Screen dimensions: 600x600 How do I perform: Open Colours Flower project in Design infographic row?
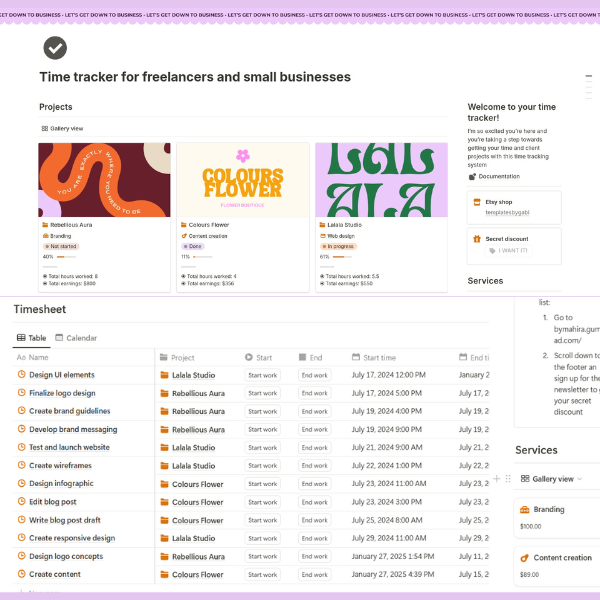pos(197,484)
